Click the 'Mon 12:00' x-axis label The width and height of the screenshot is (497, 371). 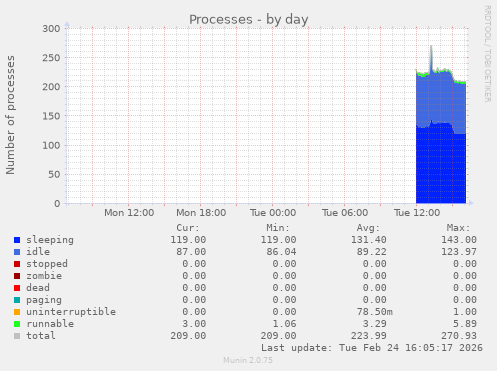pos(129,213)
